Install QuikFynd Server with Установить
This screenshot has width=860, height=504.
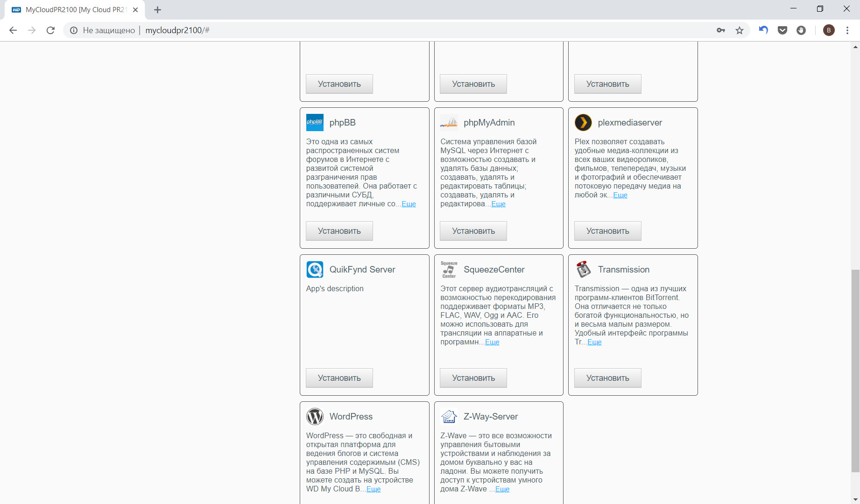[x=339, y=378]
